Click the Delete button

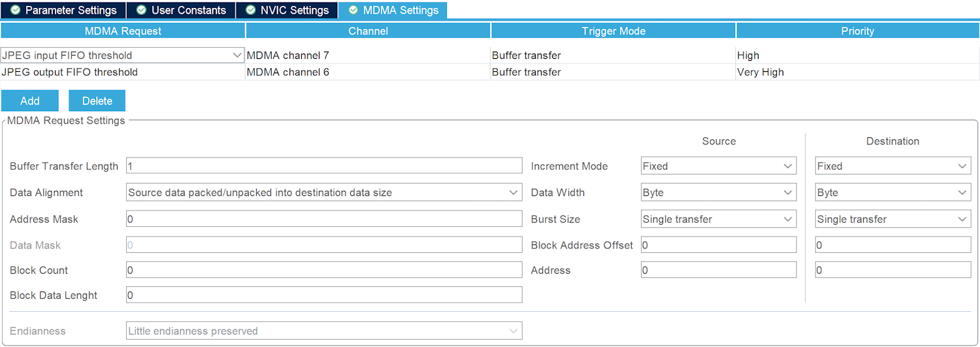[97, 101]
